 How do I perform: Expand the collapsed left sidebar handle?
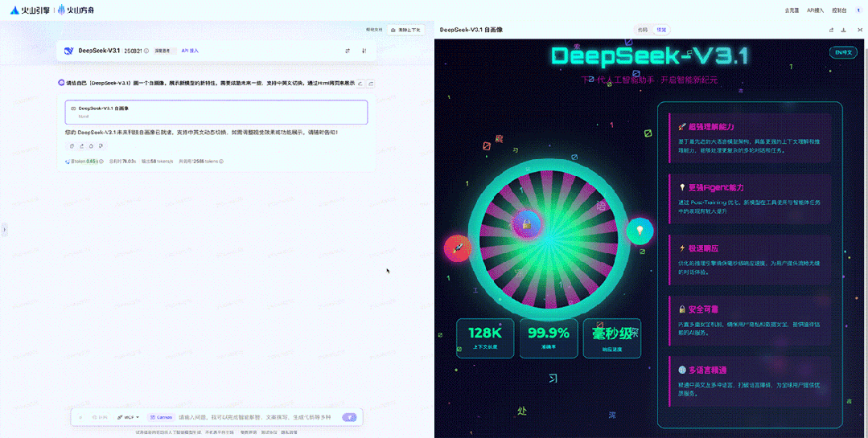tap(4, 229)
